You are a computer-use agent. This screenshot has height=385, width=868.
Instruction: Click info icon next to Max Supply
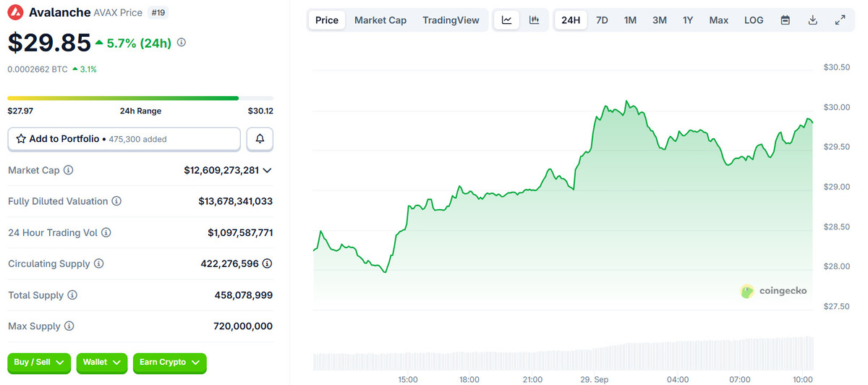tap(69, 326)
